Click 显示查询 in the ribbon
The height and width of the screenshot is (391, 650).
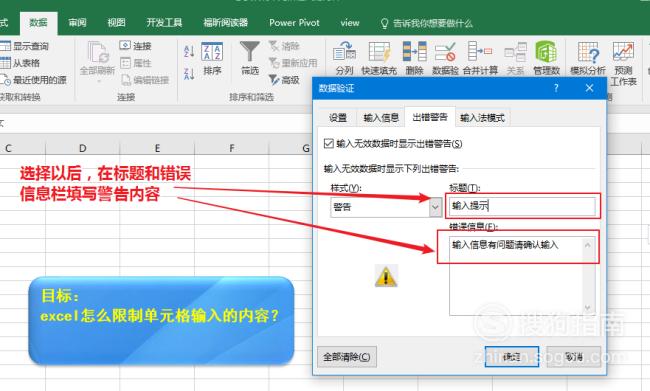(25, 46)
